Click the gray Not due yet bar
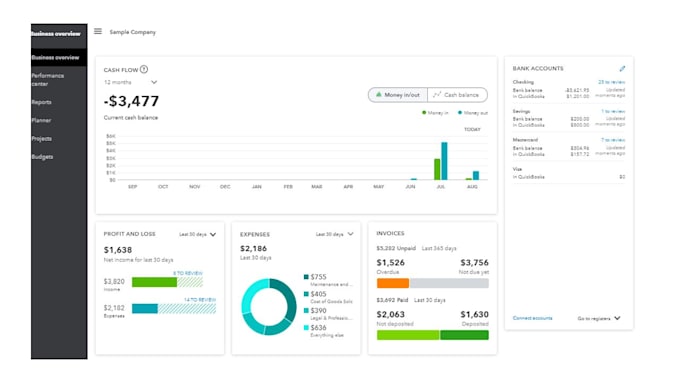680x383 pixels. click(x=449, y=283)
